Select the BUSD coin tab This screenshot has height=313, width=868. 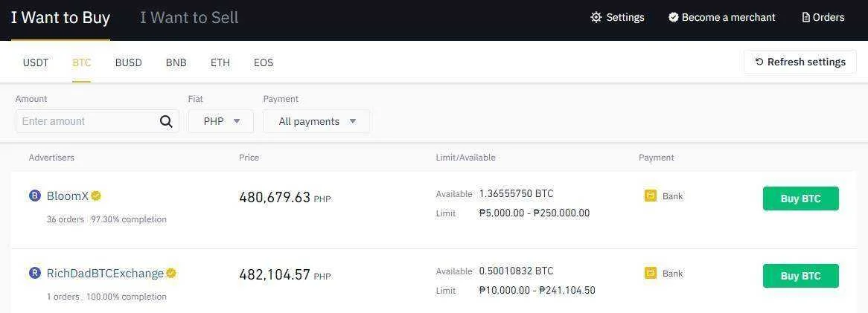tap(129, 62)
